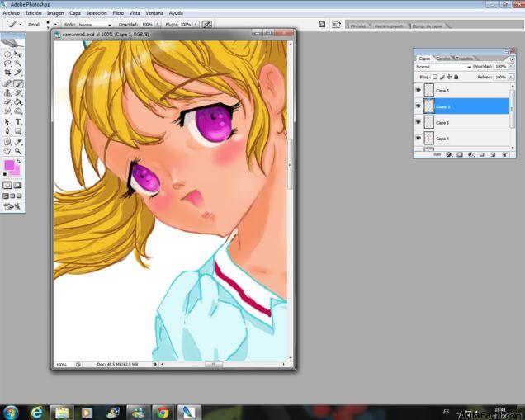This screenshot has height=420, width=525.
Task: Open the brush Modo dropdown in options bar
Action: 95,25
